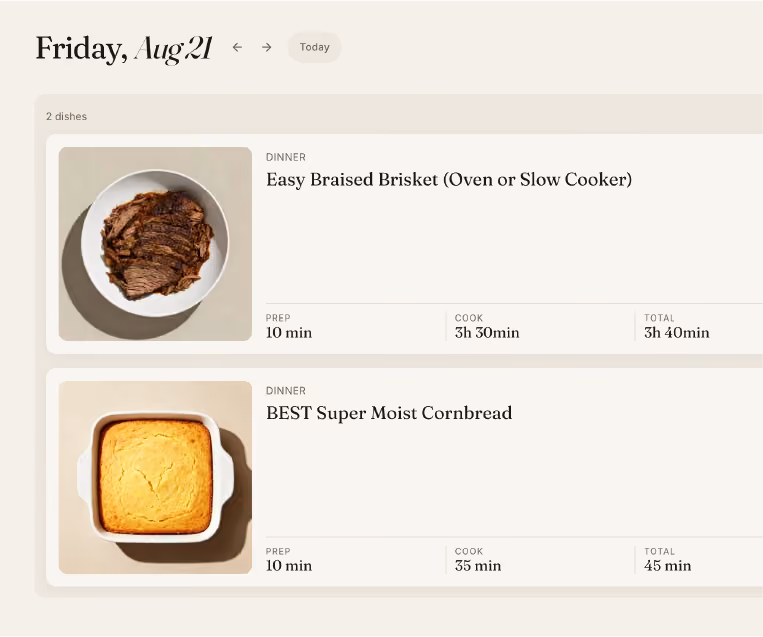This screenshot has width=763, height=637.
Task: Click the brisket DINNER meal label
Action: coord(286,157)
